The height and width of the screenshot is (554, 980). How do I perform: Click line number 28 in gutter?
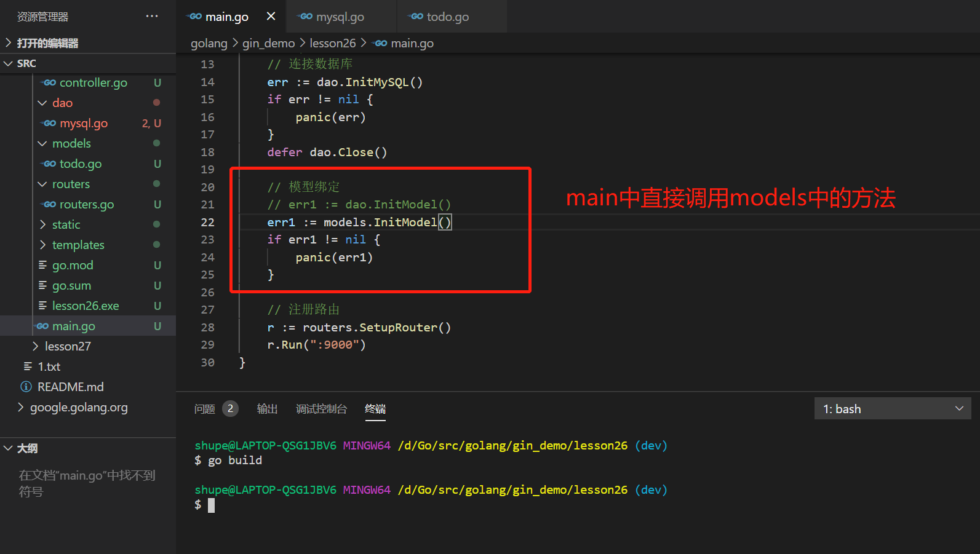tap(207, 327)
